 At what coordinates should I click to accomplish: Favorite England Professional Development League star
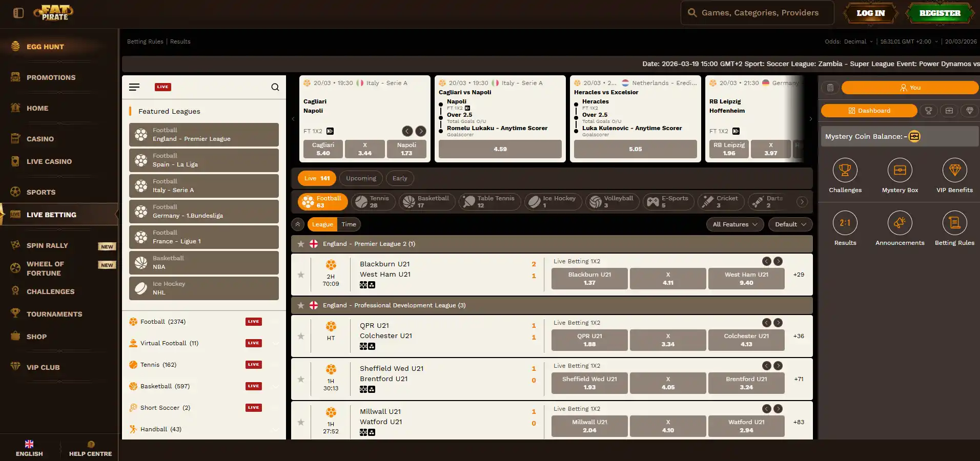coord(301,305)
